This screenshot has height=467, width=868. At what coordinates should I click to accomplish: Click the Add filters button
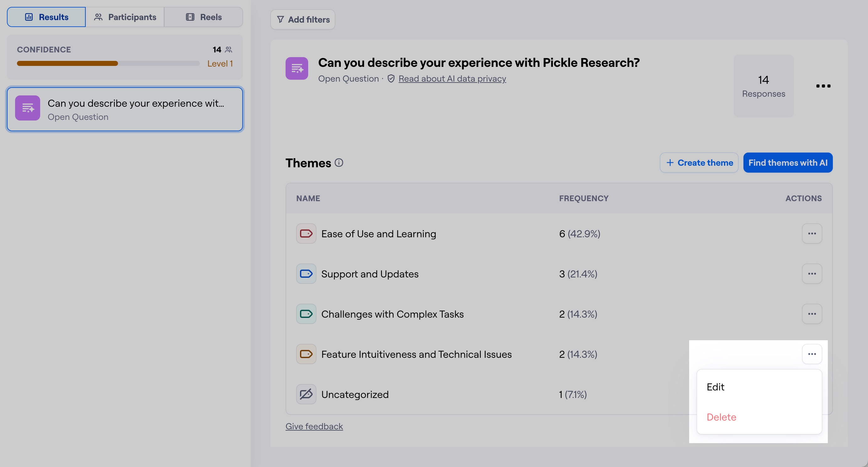303,19
